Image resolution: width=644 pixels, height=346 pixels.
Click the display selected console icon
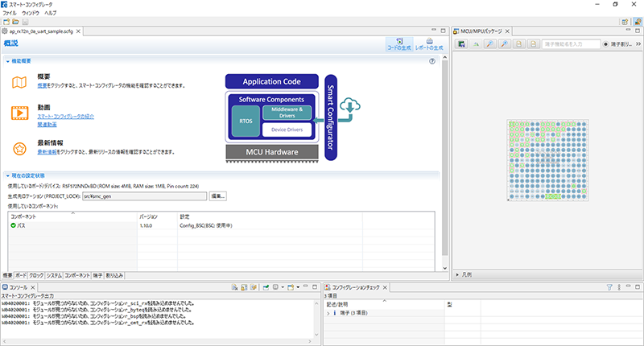click(275, 287)
